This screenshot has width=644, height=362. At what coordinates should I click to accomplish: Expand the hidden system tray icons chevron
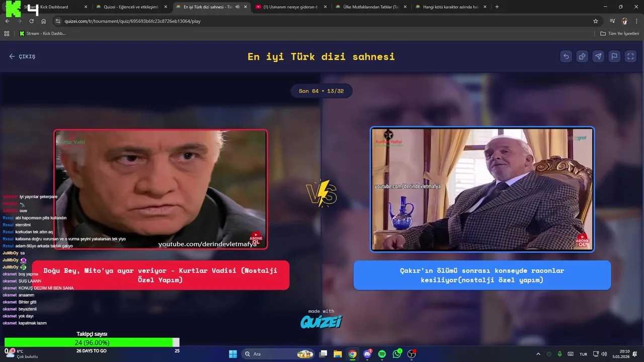coord(538,354)
